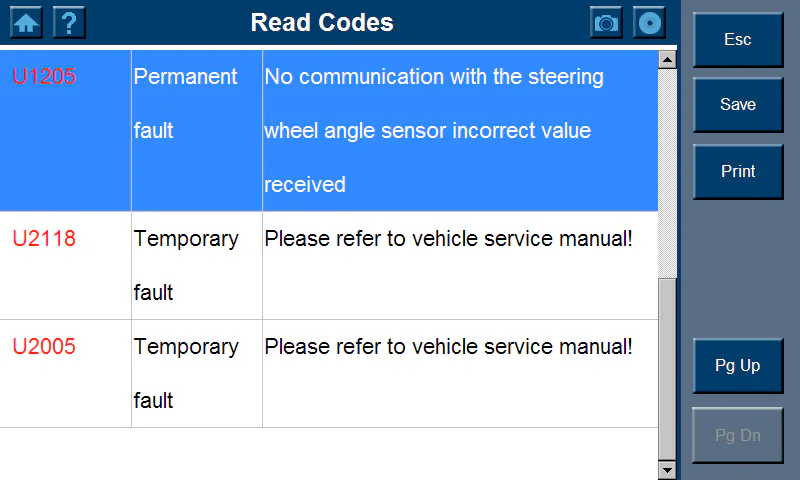800x480 pixels.
Task: Select fault code U1205
Action: pyautogui.click(x=44, y=77)
